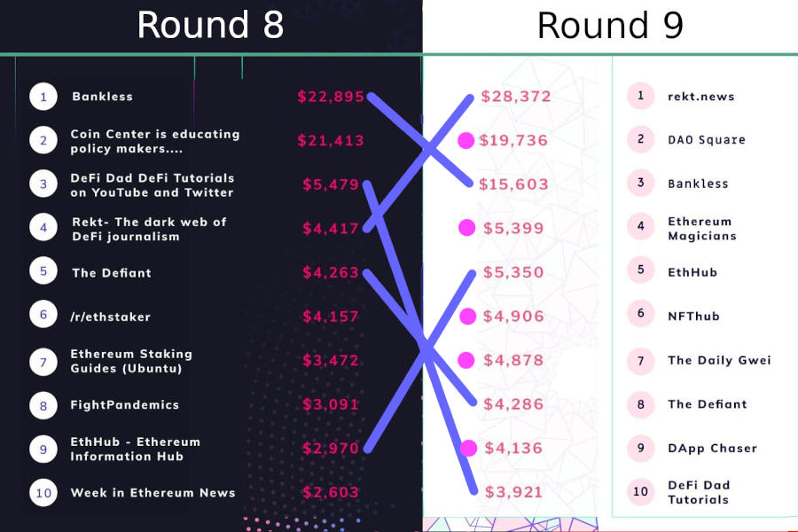The image size is (798, 532).
Task: Open the Bankless grant in Round 8
Action: [102, 97]
